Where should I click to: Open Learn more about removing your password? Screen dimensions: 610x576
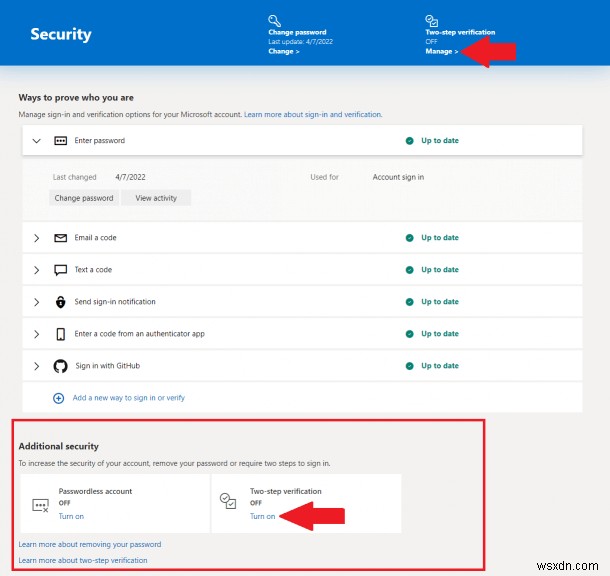[x=90, y=544]
